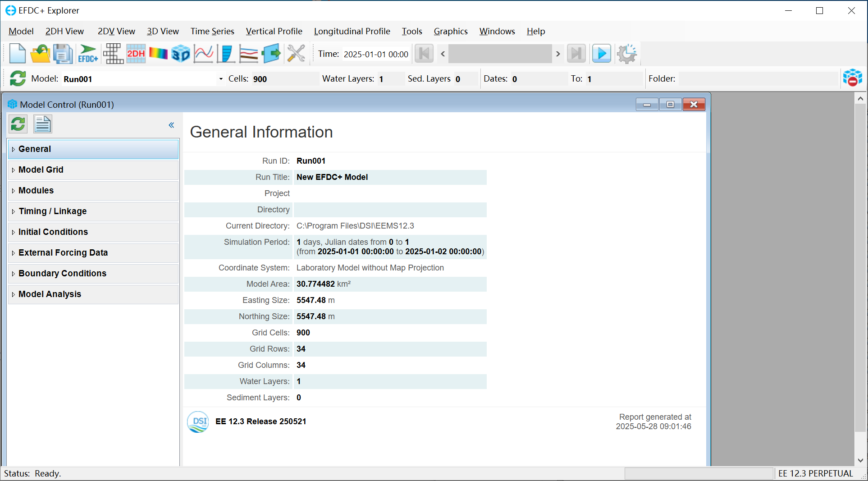The image size is (868, 481).
Task: Open the grid tool icon
Action: pyautogui.click(x=113, y=54)
